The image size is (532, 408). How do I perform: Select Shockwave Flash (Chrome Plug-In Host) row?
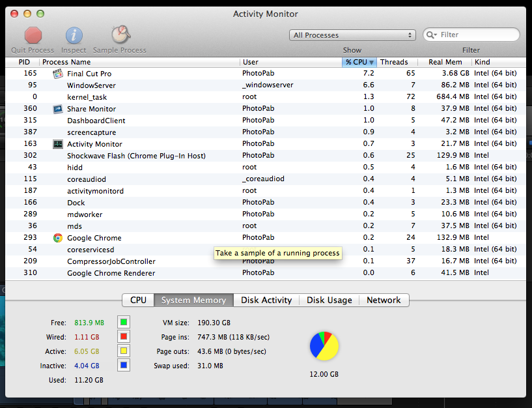[x=266, y=156]
